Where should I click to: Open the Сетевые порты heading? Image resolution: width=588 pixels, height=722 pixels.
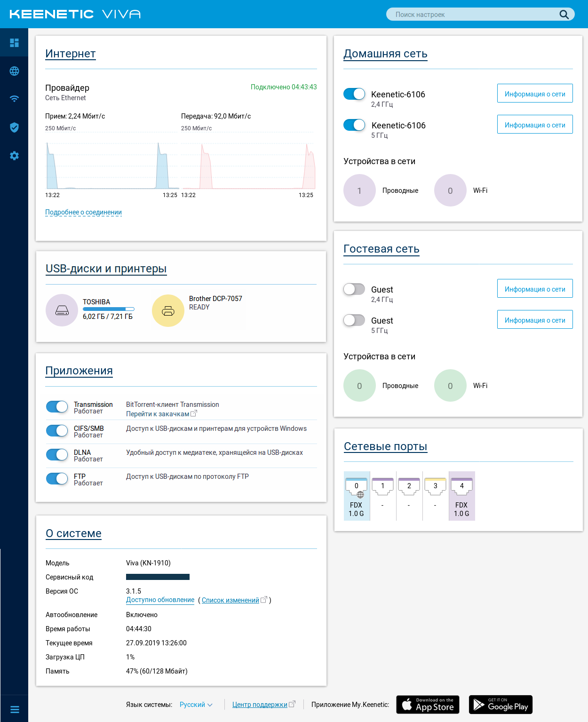click(386, 446)
